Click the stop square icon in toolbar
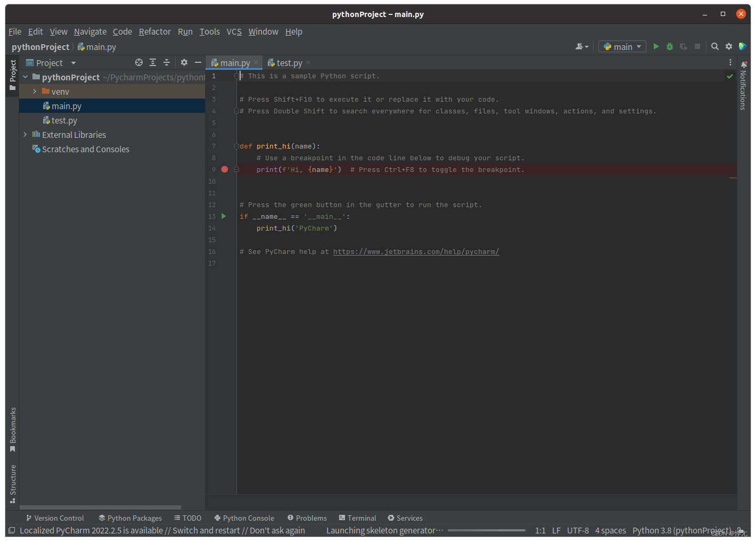Image resolution: width=756 pixels, height=542 pixels. [697, 47]
